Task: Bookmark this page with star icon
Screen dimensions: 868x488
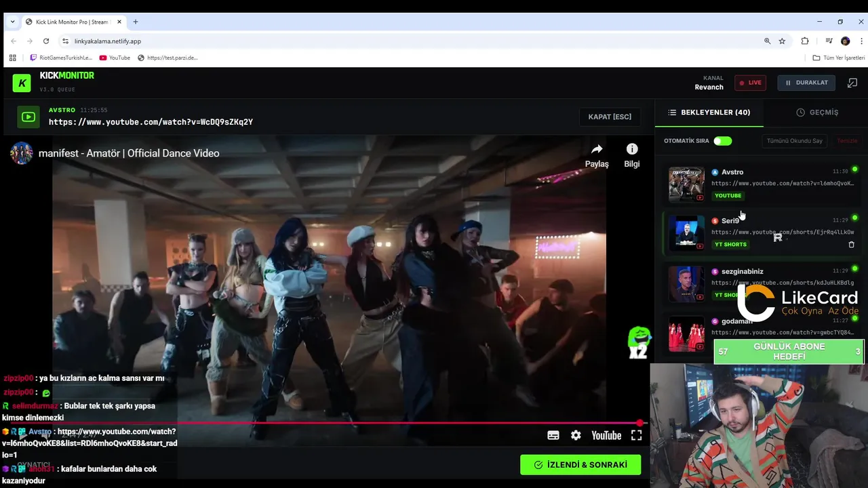Action: click(782, 41)
